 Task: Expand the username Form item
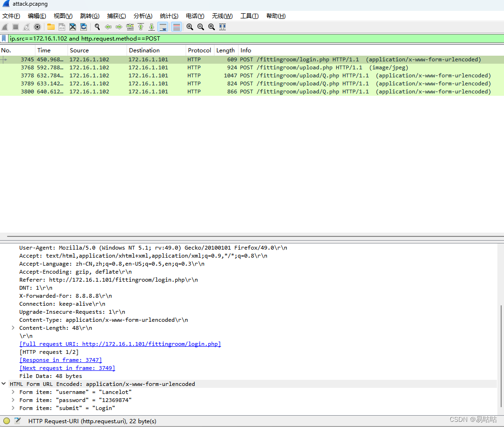pyautogui.click(x=13, y=392)
